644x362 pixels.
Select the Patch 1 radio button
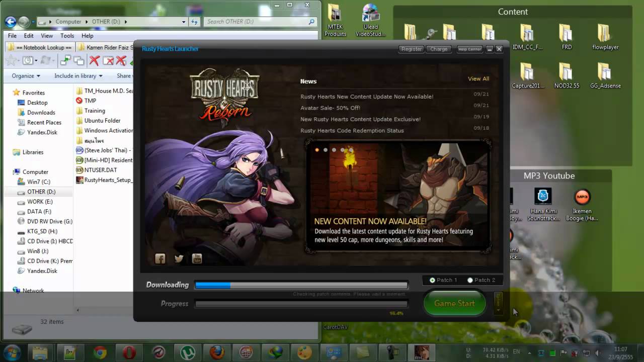(x=432, y=280)
